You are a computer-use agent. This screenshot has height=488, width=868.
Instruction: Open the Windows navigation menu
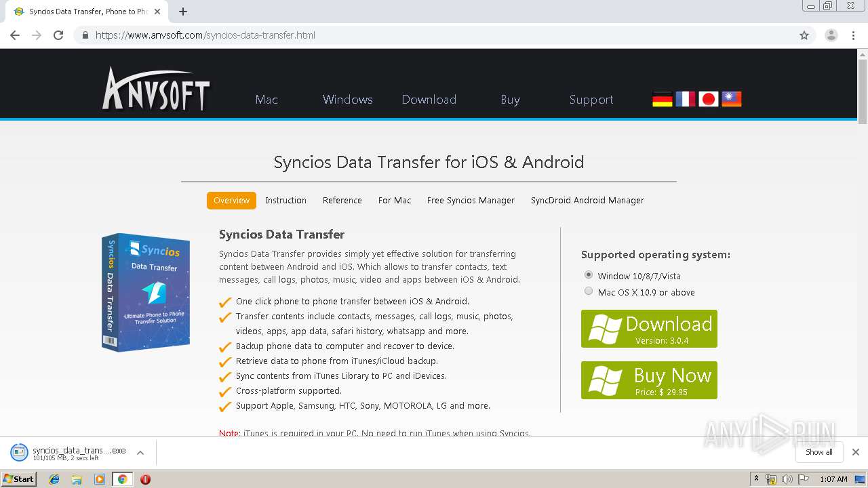pyautogui.click(x=348, y=100)
